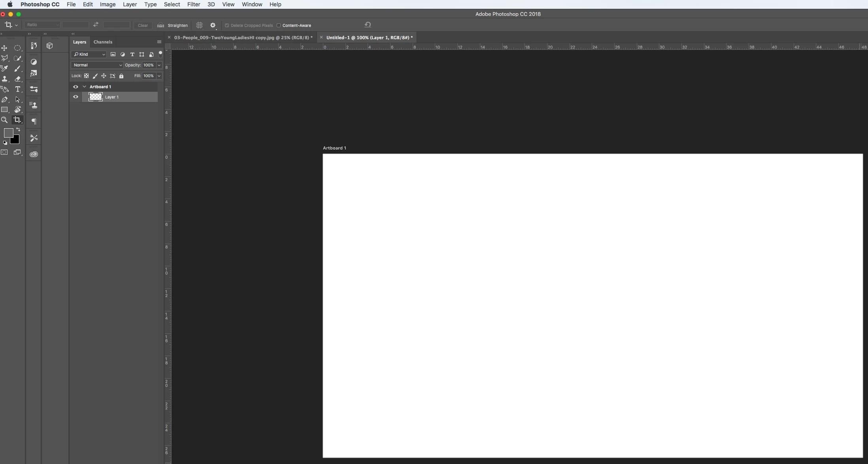Click the foreground color swatch
Image resolution: width=868 pixels, height=464 pixels.
click(8, 133)
